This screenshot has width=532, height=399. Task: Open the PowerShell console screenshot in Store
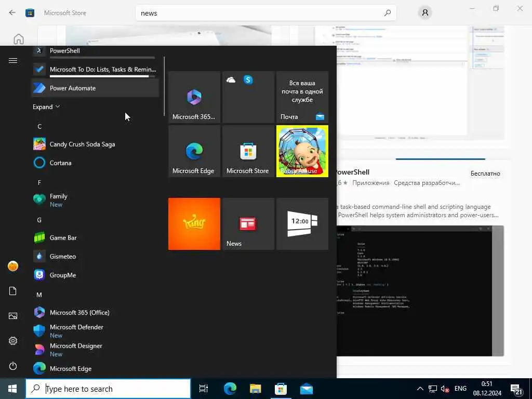point(420,291)
